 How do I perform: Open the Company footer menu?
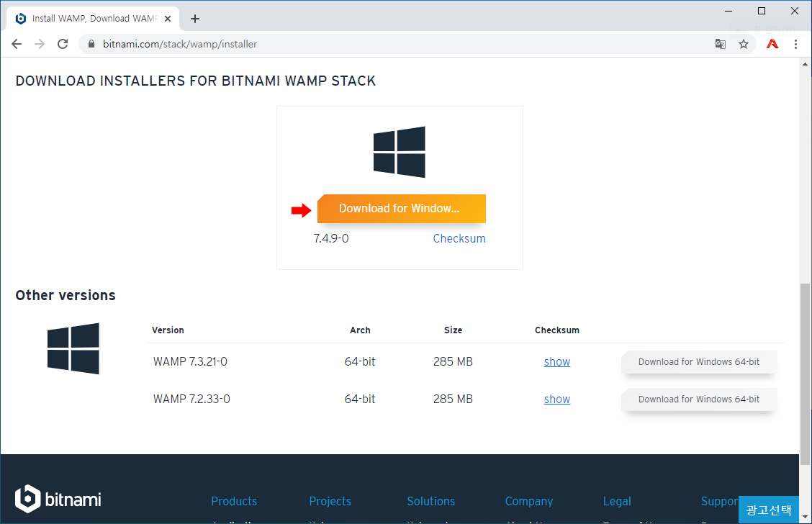point(528,501)
